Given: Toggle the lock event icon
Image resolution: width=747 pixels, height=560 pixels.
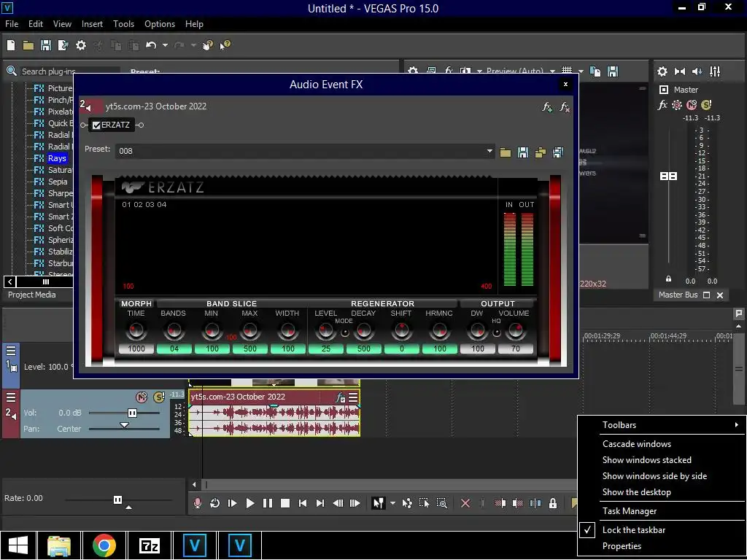Looking at the screenshot, I should click(x=553, y=503).
